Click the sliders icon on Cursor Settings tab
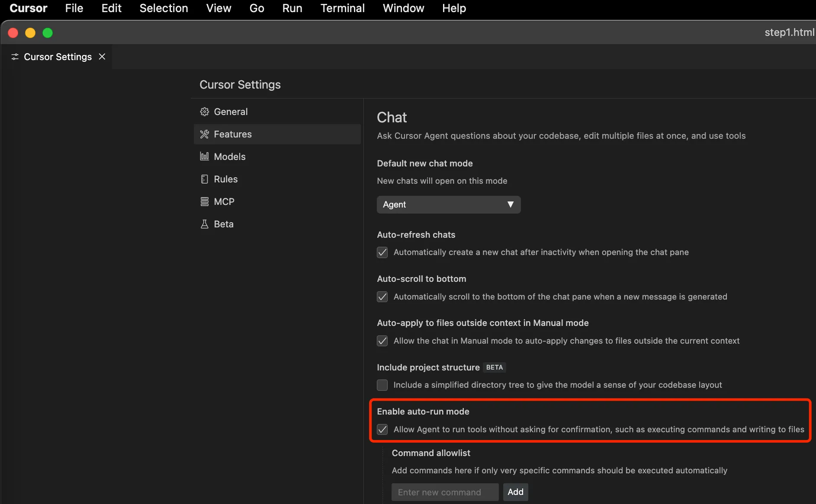816x504 pixels. pyautogui.click(x=15, y=57)
